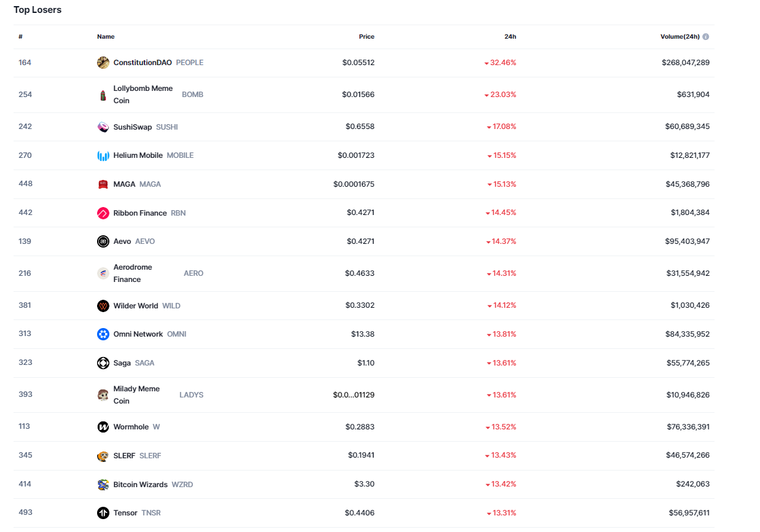Sort by the Volume(24h) column header
Screen dimensions: 760x532
(680, 37)
